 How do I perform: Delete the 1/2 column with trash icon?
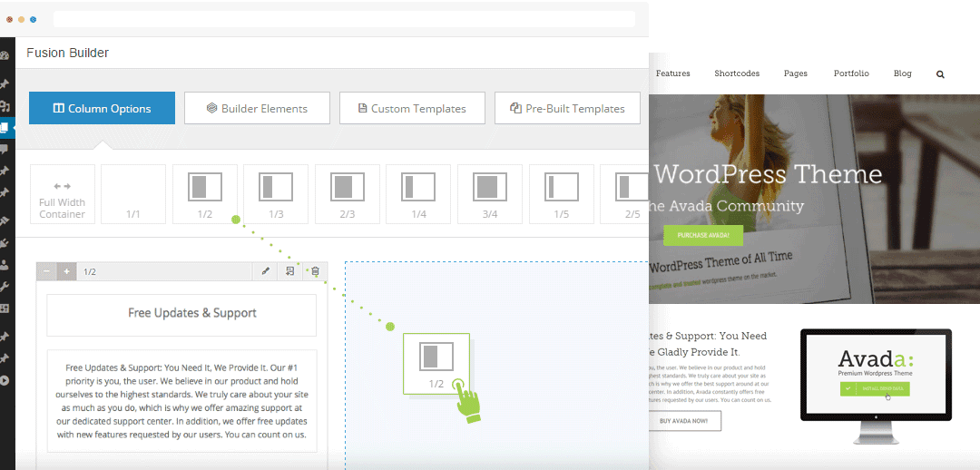coord(315,271)
